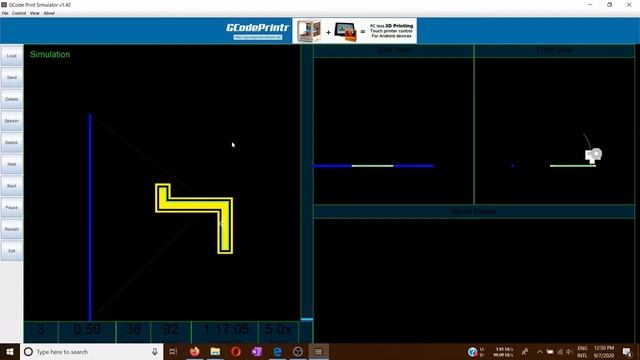
Task: Click the Model Details panel header
Action: click(474, 211)
